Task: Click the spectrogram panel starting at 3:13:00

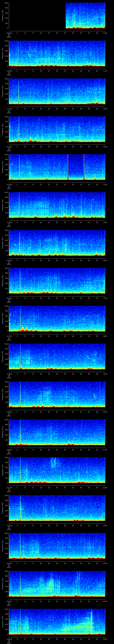Action: (57, 167)
